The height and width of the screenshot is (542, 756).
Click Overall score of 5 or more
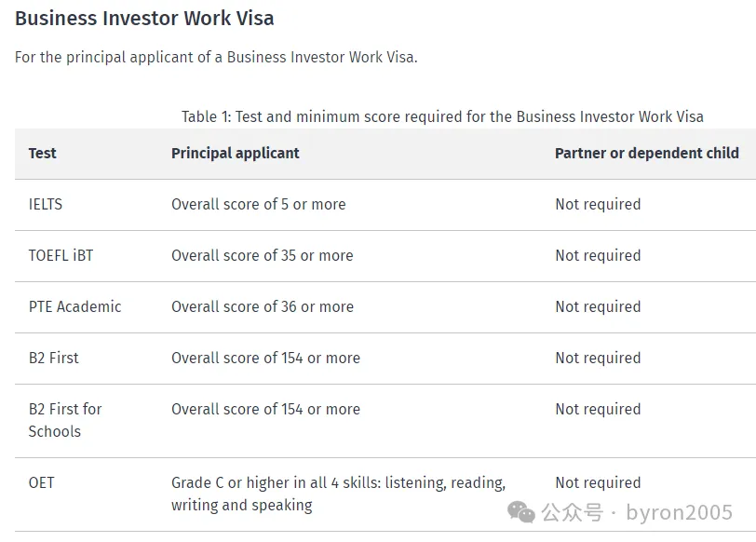(259, 205)
